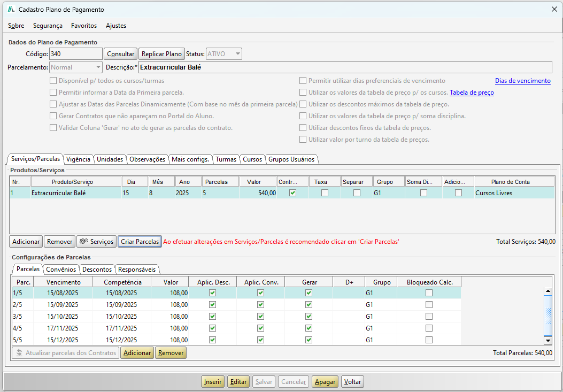The width and height of the screenshot is (563, 392).
Task: Toggle Disponível p/ todos os cursos/turmas checkbox
Action: click(x=53, y=81)
